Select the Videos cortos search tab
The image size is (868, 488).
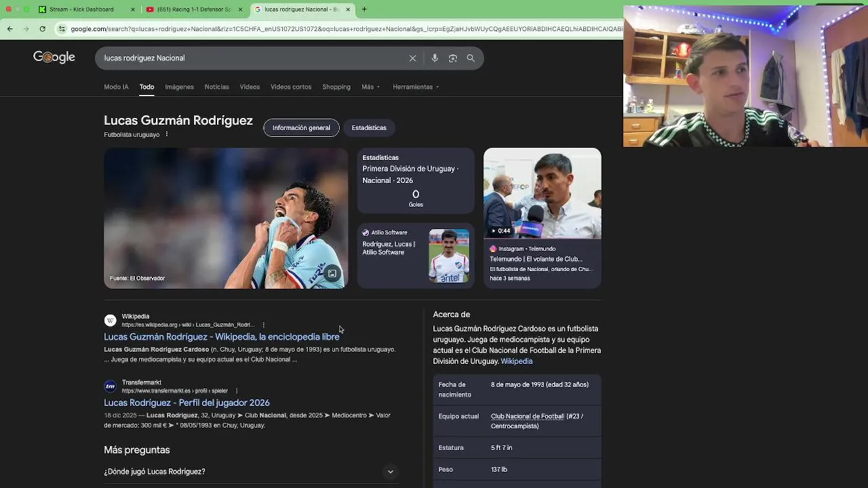point(291,87)
